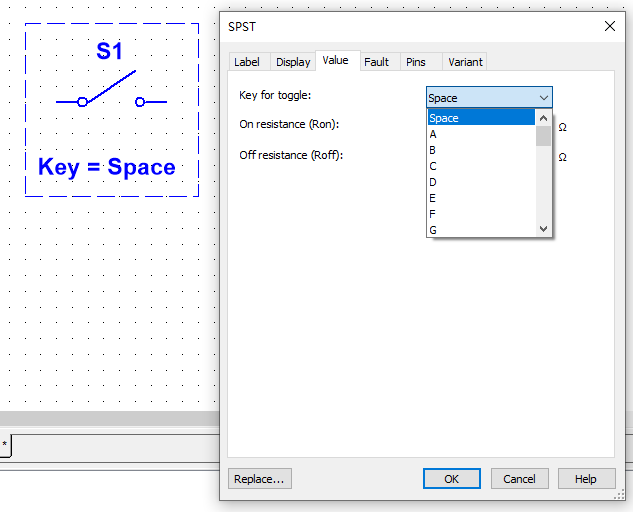Go to the Pins tab
Viewport: 633px width, 512px height.
(421, 62)
